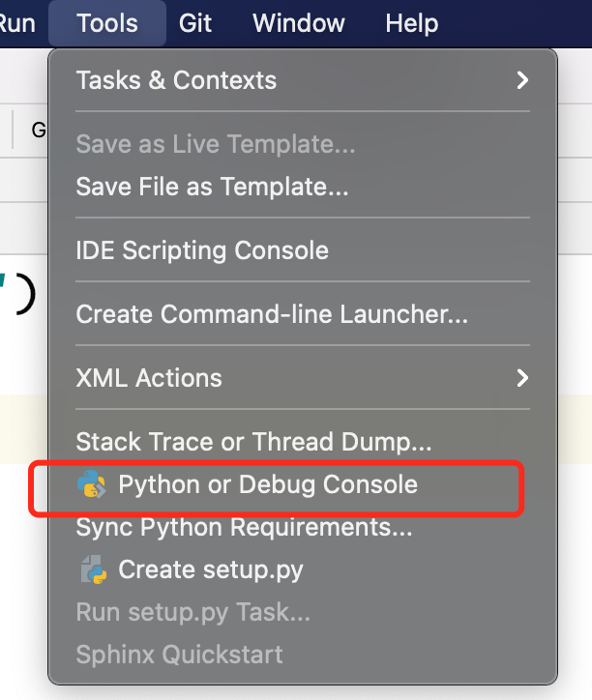Expand the XML Actions submenu chevron
The image size is (592, 700).
click(x=522, y=378)
